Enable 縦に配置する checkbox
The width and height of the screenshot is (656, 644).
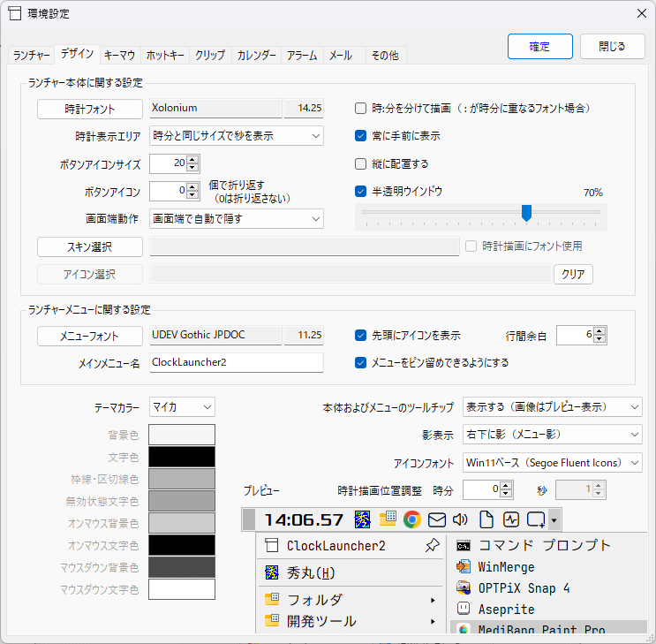pyautogui.click(x=360, y=163)
